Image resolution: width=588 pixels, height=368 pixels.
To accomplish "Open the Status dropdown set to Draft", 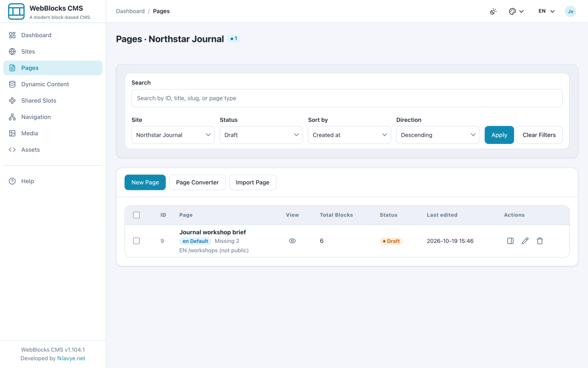I will point(261,135).
